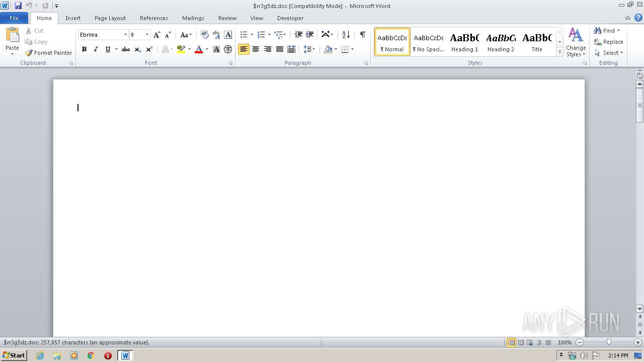Screen dimensions: 644x362
Task: Switch to Web Layout view in status bar
Action: click(x=530, y=342)
